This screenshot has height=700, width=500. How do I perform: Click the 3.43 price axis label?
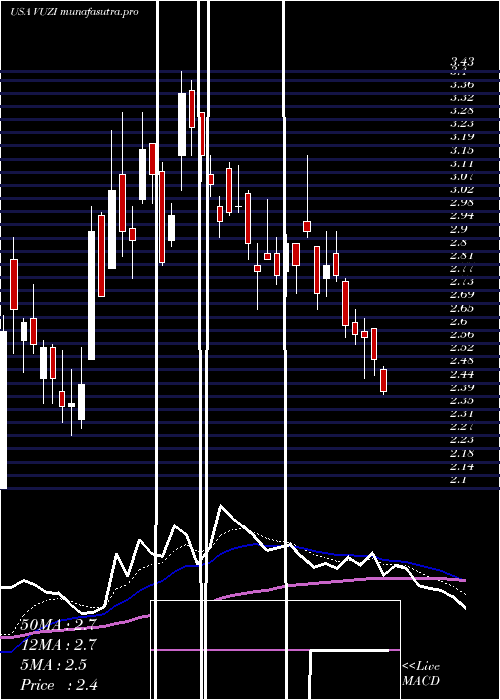coord(462,62)
